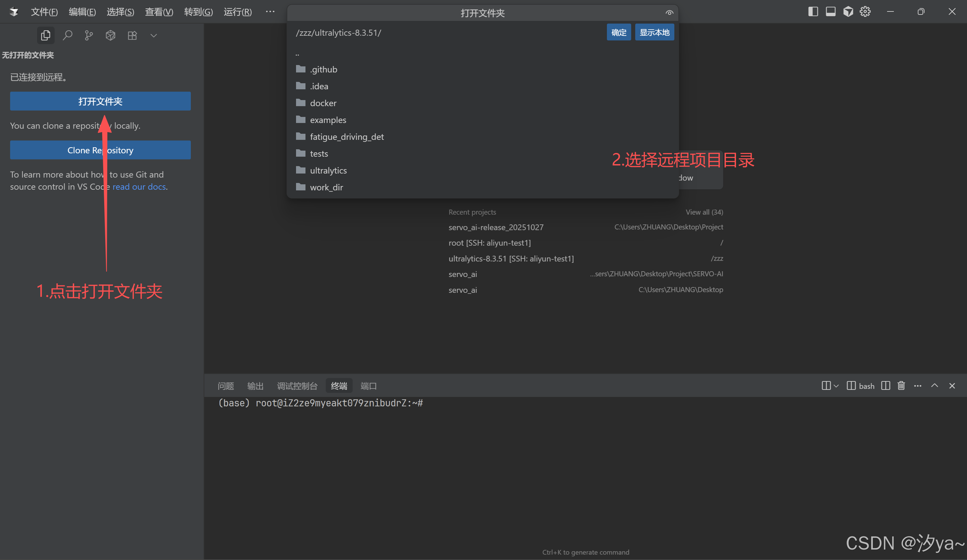Click the 显示本地 button in the dialog
This screenshot has width=967, height=560.
(x=654, y=32)
